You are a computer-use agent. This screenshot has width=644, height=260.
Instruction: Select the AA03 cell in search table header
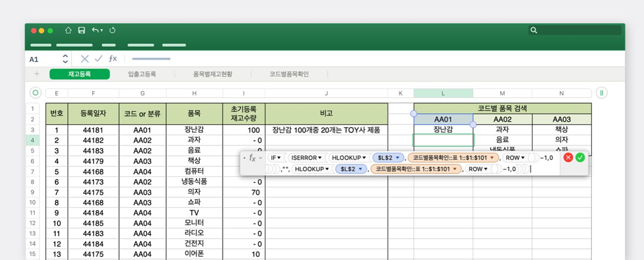pos(562,119)
